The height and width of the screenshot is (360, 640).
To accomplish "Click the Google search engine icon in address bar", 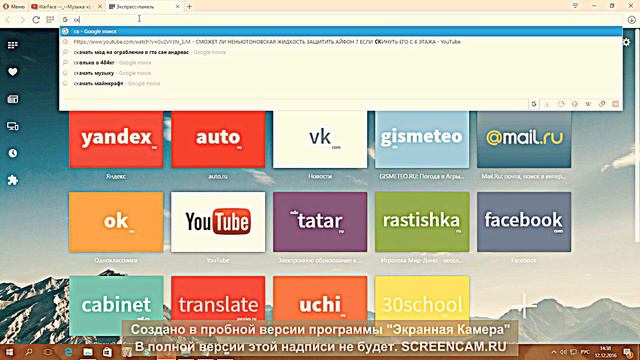I will (x=65, y=19).
